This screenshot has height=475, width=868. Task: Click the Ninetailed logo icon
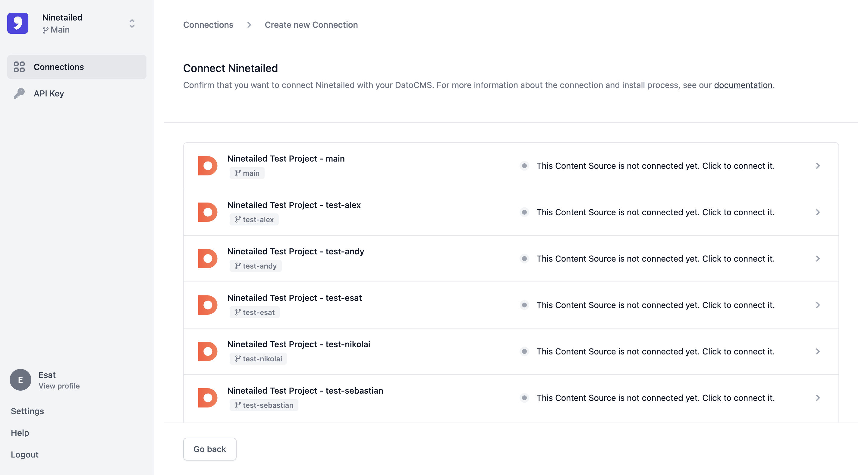(x=18, y=23)
